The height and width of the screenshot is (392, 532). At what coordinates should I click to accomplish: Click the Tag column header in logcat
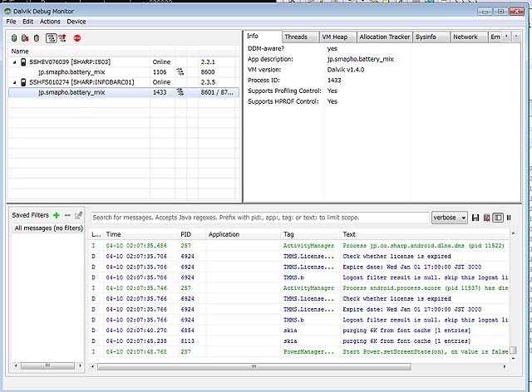(x=310, y=234)
